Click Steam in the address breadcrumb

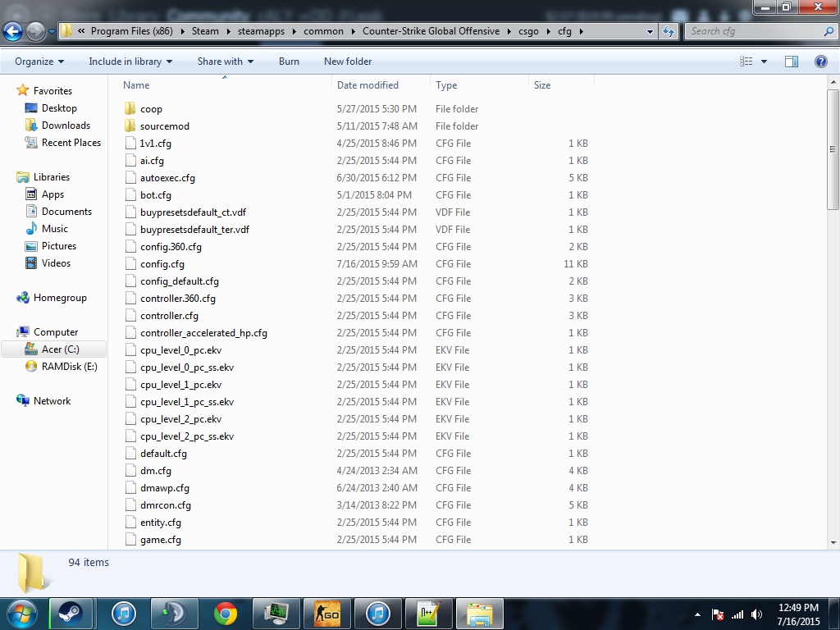click(205, 31)
